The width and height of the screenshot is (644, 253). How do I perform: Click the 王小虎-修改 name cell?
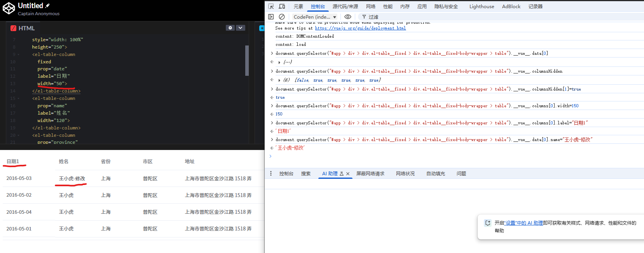(72, 178)
